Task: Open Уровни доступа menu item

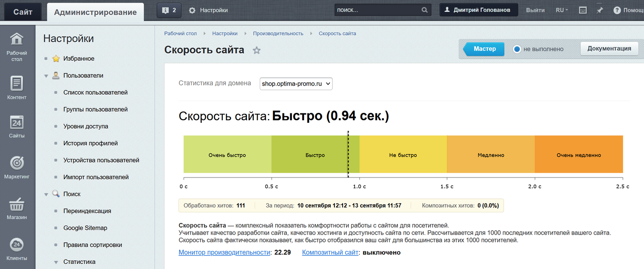Action: pos(86,126)
